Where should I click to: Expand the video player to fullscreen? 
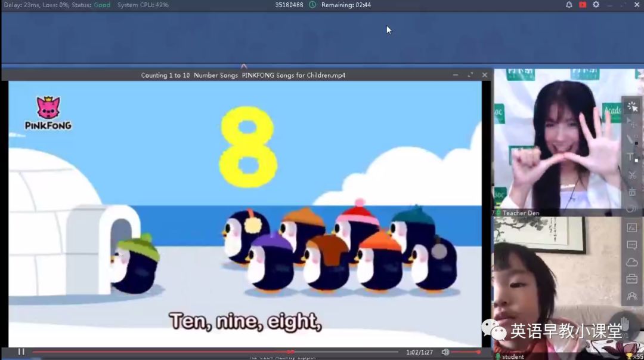tap(470, 75)
